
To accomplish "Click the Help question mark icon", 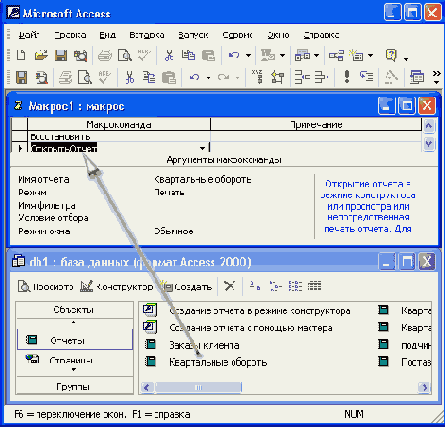I will (x=391, y=55).
